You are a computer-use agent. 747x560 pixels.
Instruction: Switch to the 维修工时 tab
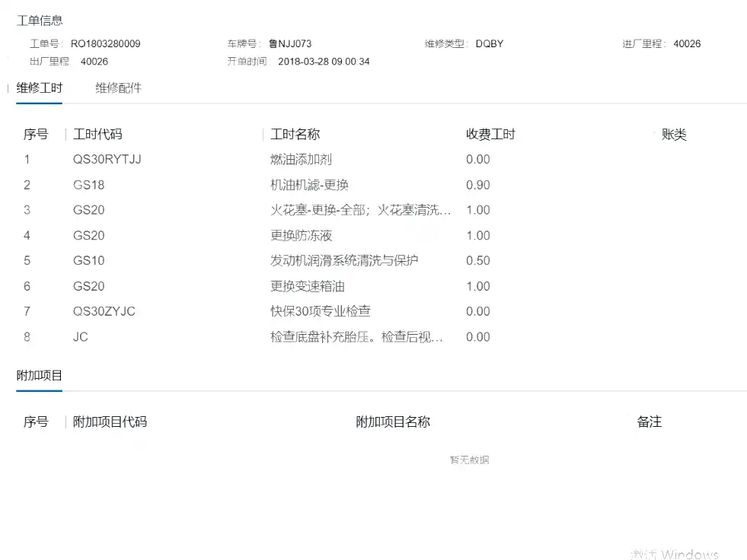[x=39, y=88]
